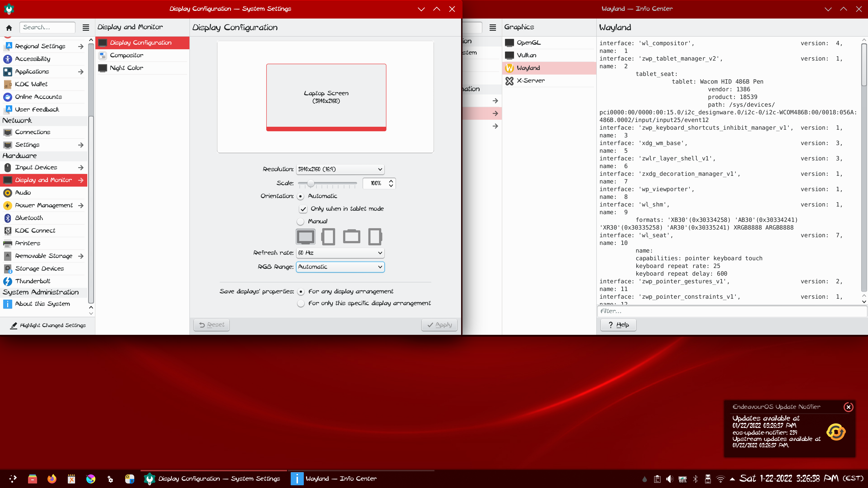Open the Resolution dropdown menu
868x488 pixels.
point(340,169)
